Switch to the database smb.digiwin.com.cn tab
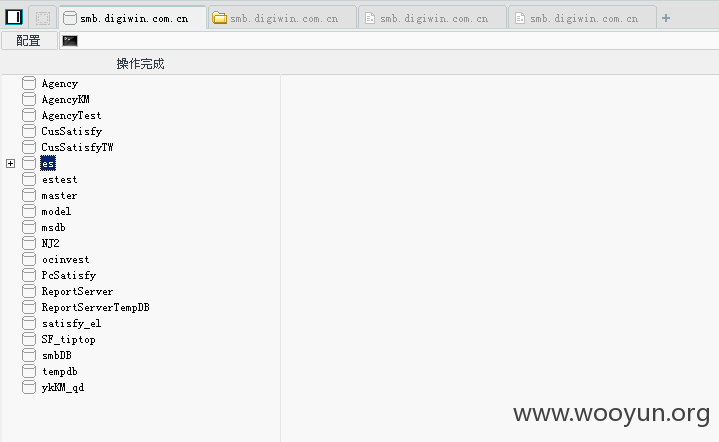The image size is (719, 442). [133, 18]
